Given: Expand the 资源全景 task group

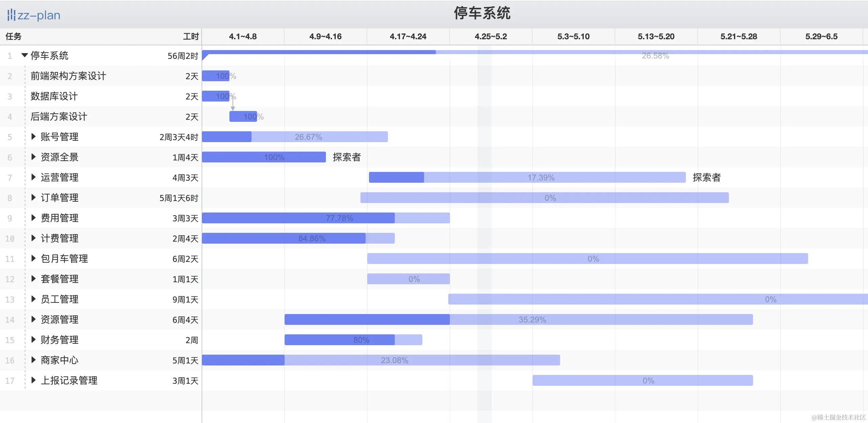Looking at the screenshot, I should [33, 157].
